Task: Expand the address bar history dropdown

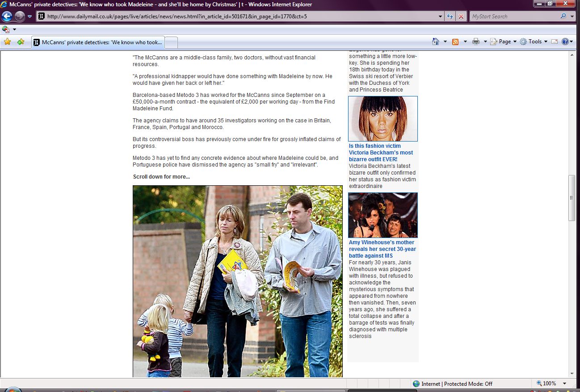Action: 441,17
